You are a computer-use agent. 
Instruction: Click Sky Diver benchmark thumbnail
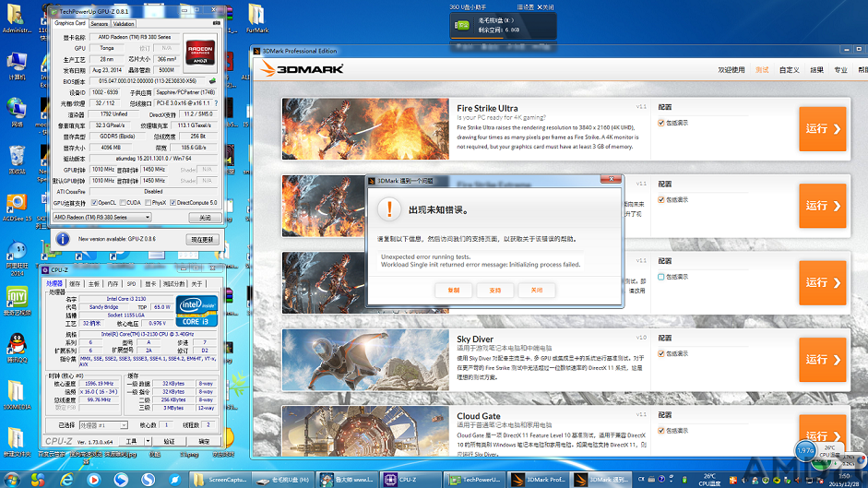tap(365, 360)
